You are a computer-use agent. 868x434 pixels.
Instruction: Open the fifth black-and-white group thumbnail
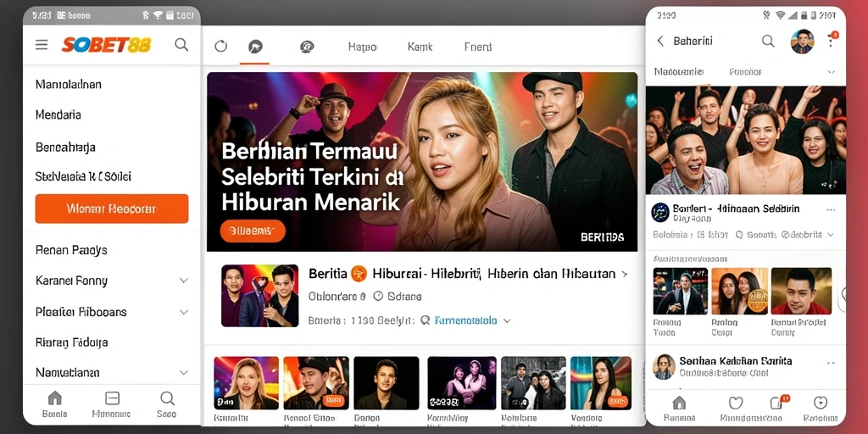point(533,383)
